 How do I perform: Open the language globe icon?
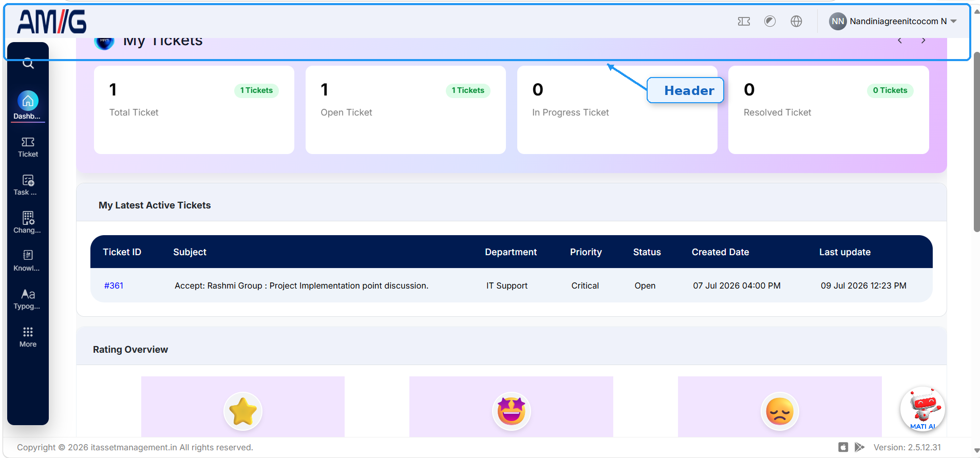point(796,21)
